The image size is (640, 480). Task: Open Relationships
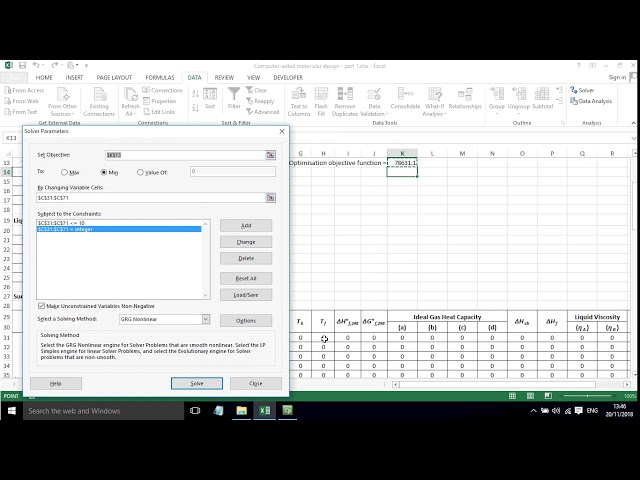click(465, 99)
